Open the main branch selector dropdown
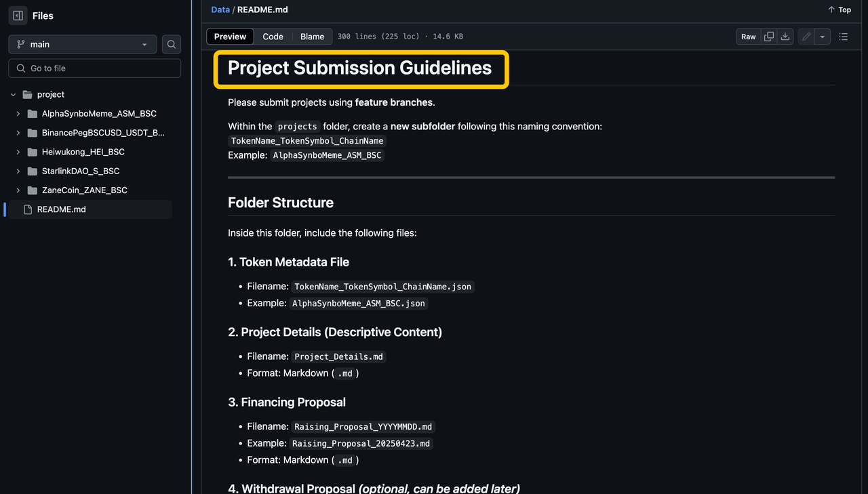Screen dimensions: 868x494 [83, 44]
